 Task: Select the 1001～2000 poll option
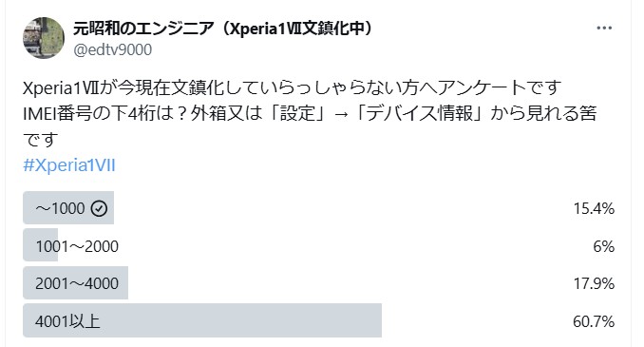click(319, 245)
